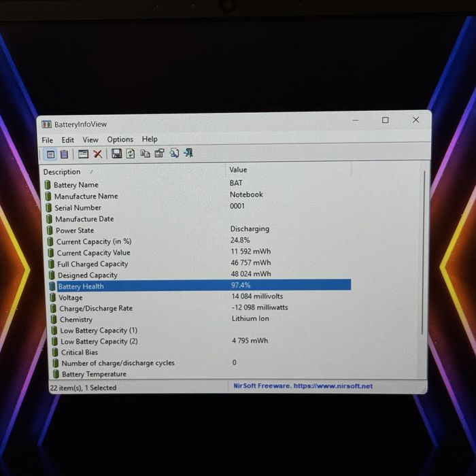476x476 pixels.
Task: Select the Full Charged Capacity row
Action: pos(199,264)
